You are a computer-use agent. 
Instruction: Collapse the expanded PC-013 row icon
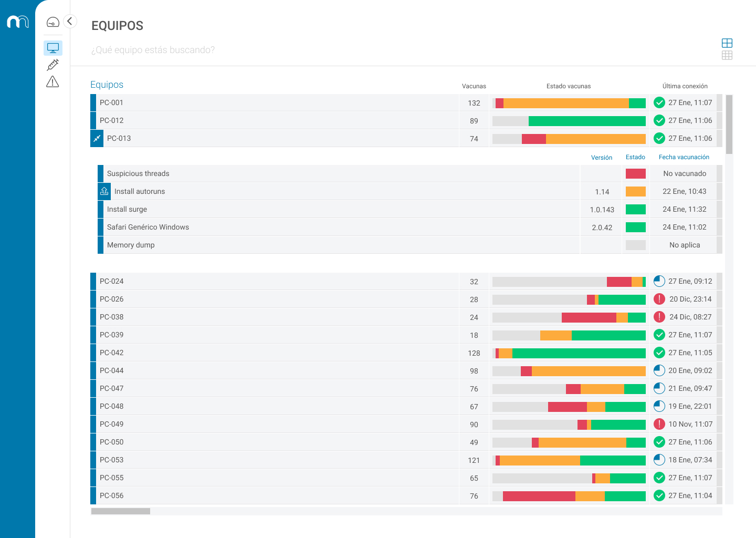97,138
